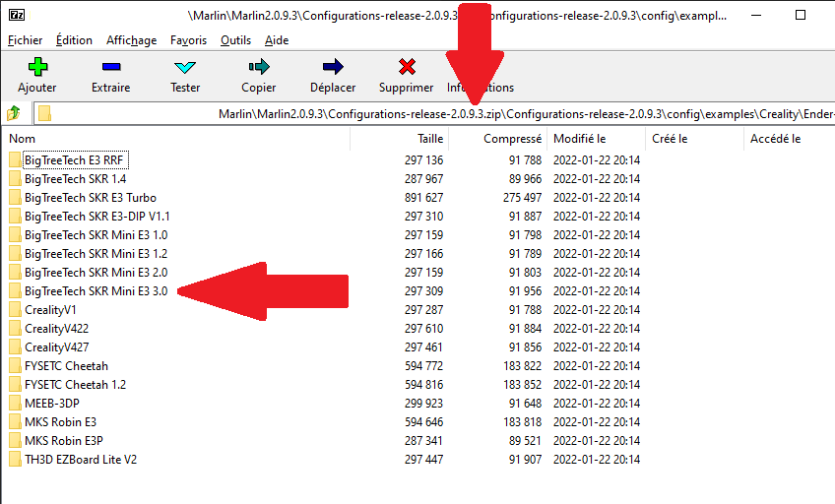
Task: Open the Édition menu
Action: (74, 40)
